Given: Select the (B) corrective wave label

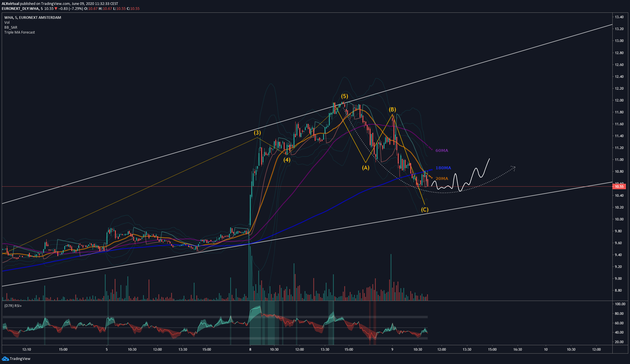Looking at the screenshot, I should coord(392,109).
